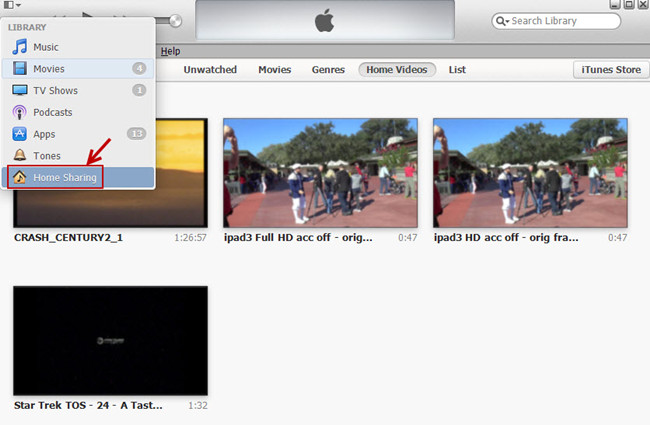The image size is (650, 425).
Task: Select Podcasts in the Library list
Action: click(x=78, y=112)
